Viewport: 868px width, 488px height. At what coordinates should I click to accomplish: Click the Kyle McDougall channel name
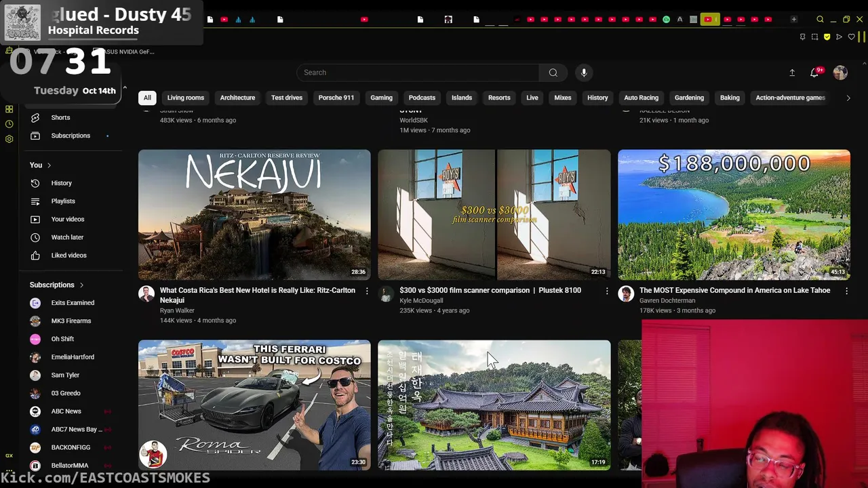click(x=421, y=301)
